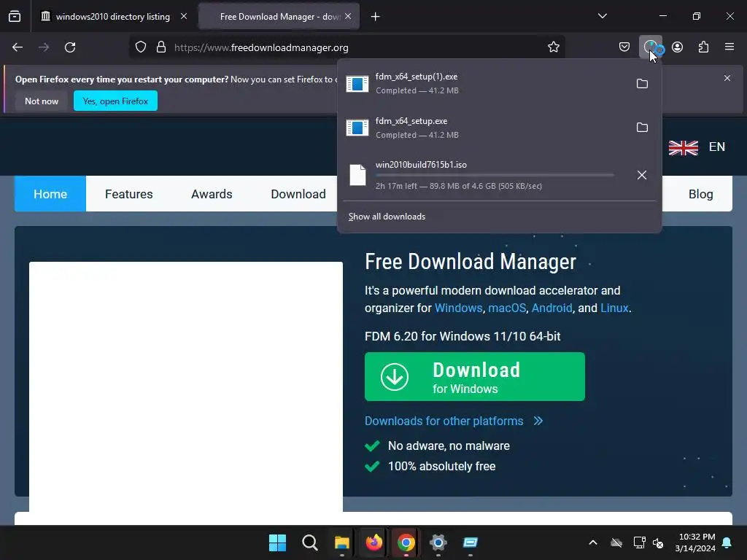Open the Download menu item
This screenshot has height=560, width=747.
click(298, 194)
